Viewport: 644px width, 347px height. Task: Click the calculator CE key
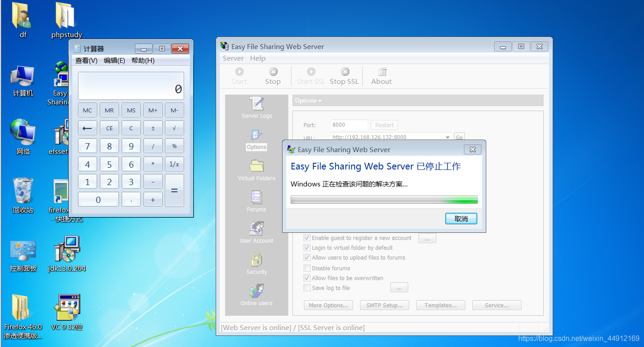pyautogui.click(x=109, y=128)
